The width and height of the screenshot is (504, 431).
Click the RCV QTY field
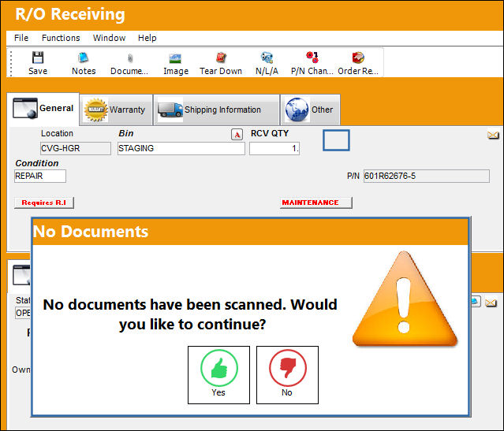[274, 148]
